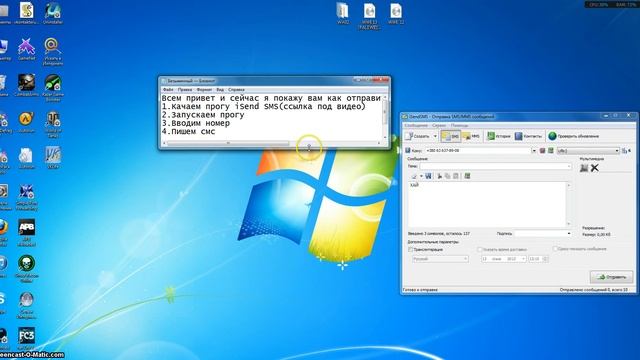Open the Создать dropdown arrow in iSendSMS
The image size is (640, 360).
click(435, 136)
